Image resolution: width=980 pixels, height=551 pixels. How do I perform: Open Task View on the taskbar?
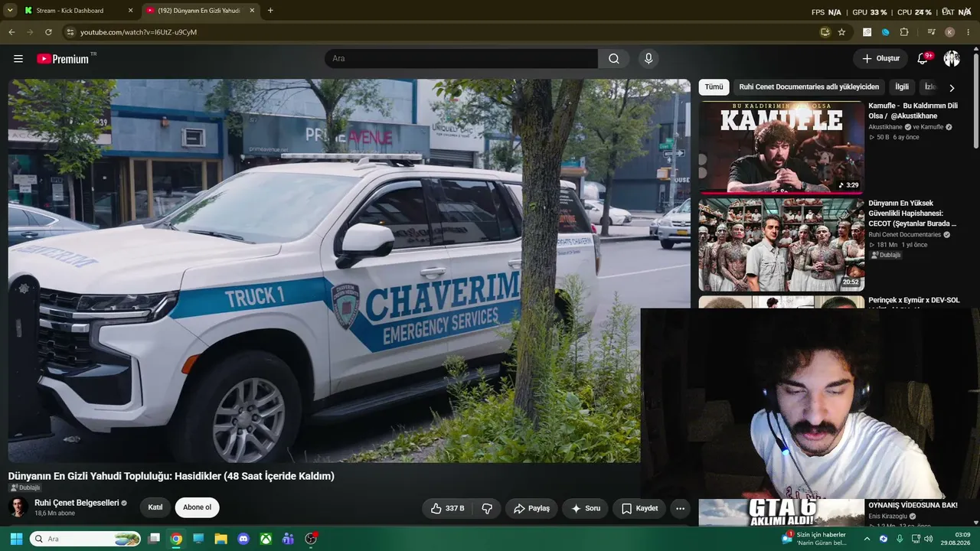[154, 539]
